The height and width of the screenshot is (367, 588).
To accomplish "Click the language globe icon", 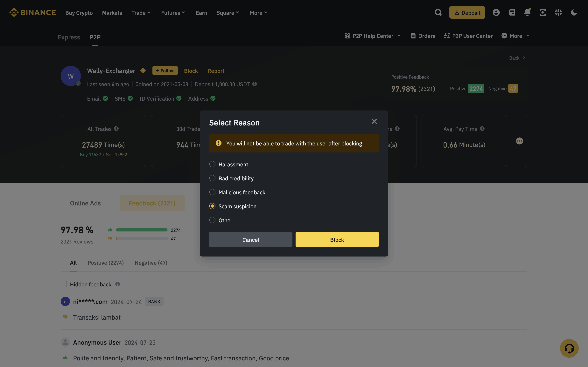I will point(558,12).
